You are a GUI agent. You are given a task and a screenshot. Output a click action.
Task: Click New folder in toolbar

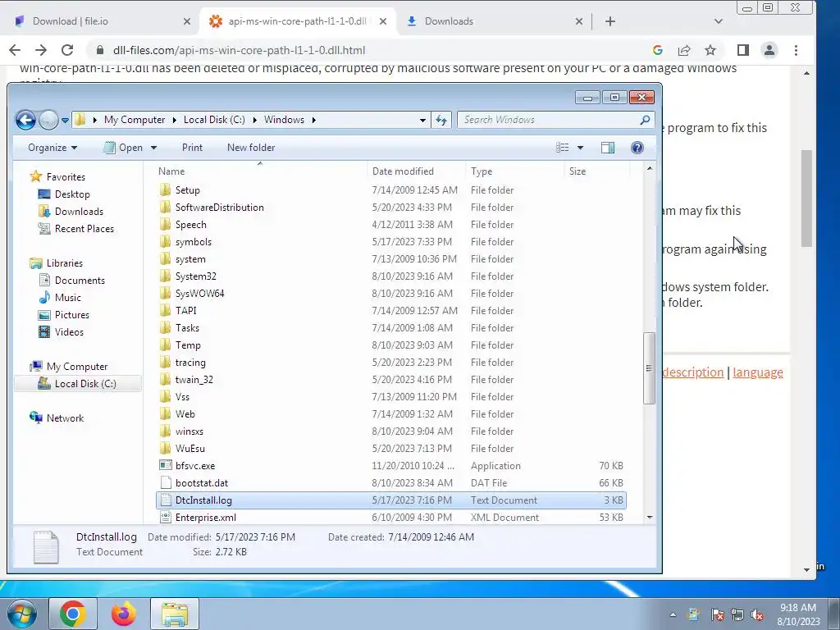click(x=251, y=148)
